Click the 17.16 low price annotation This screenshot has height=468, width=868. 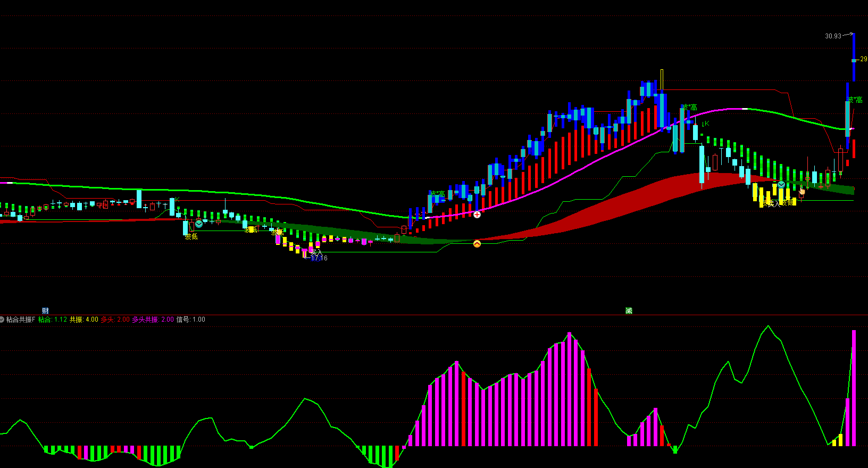point(320,258)
